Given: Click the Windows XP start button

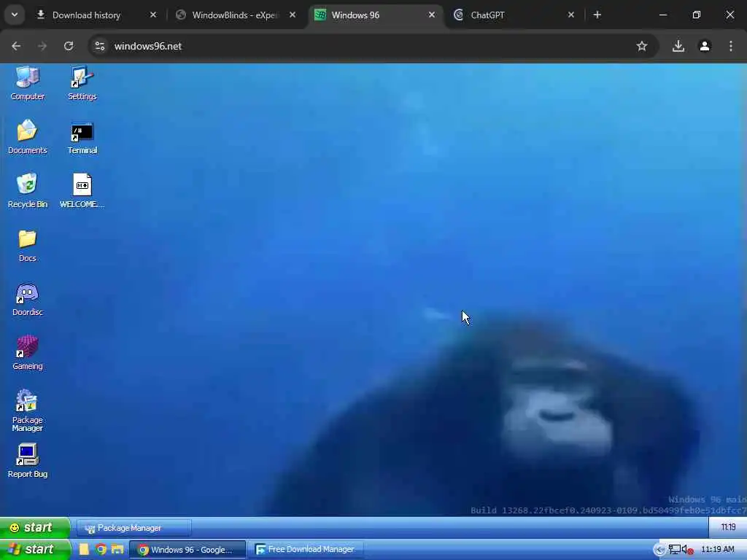Looking at the screenshot, I should [35, 550].
